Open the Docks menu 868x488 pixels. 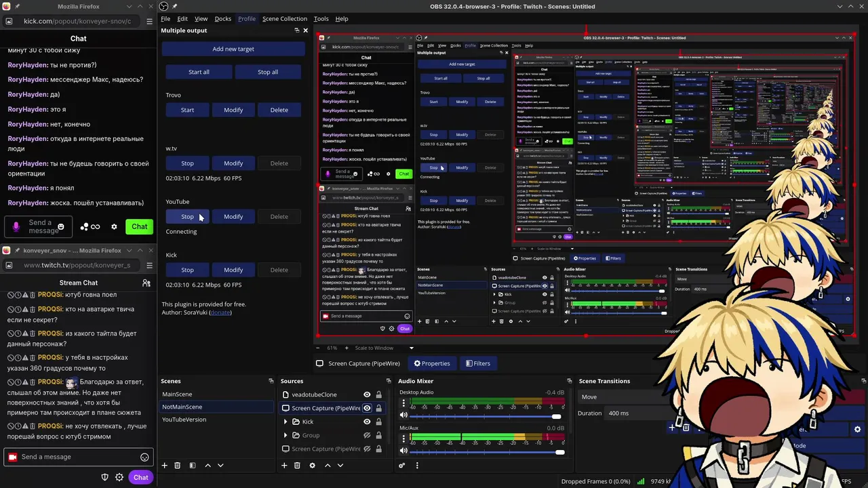tap(223, 18)
